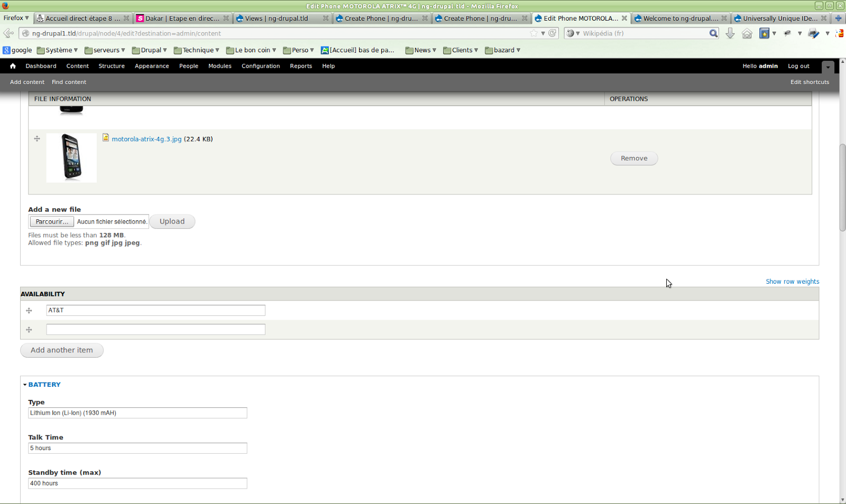Click the drag handle of motorola-atrix-4g.3.jpg row
This screenshot has width=846, height=504.
coord(37,139)
